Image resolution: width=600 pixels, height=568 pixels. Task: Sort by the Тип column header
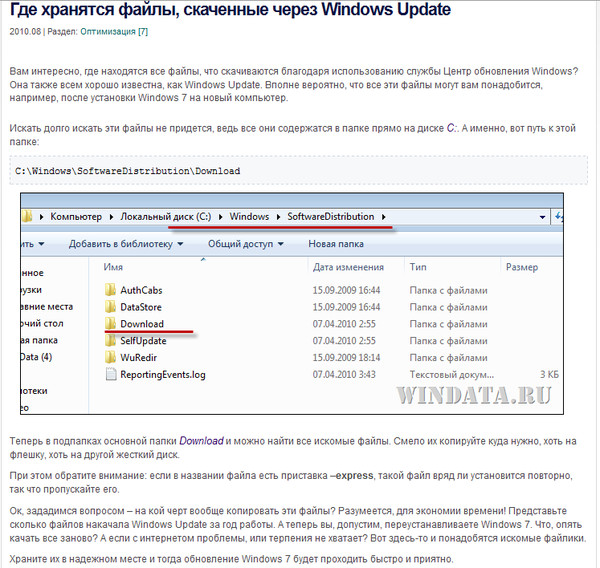(x=418, y=267)
